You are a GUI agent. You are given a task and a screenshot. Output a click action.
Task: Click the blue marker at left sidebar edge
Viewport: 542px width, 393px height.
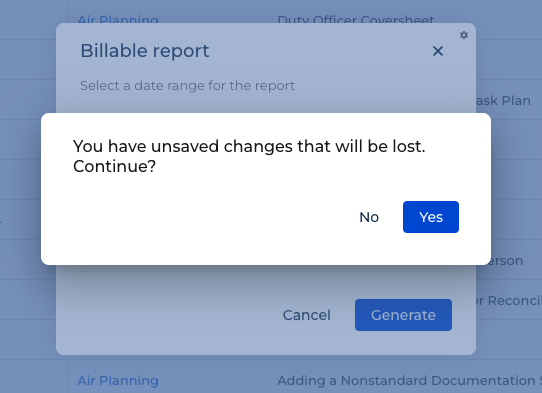pyautogui.click(x=1, y=222)
